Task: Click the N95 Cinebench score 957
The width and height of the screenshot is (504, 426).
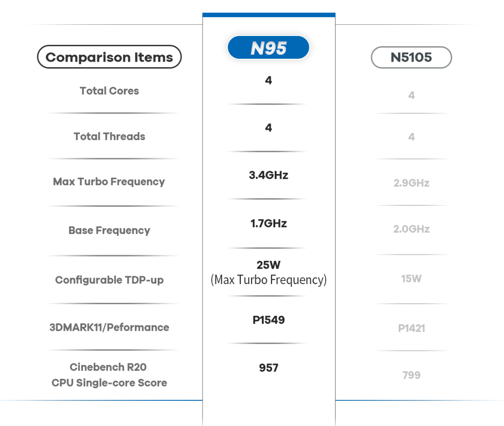Action: [268, 368]
